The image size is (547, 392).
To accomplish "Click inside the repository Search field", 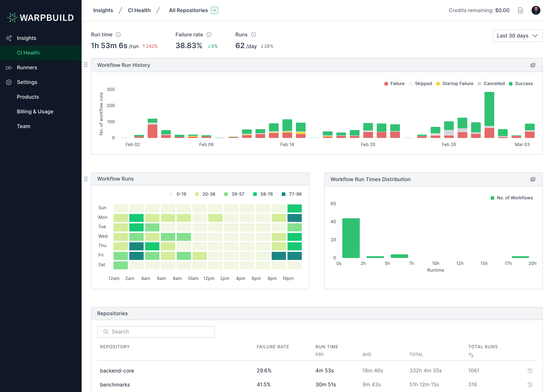I will [156, 331].
